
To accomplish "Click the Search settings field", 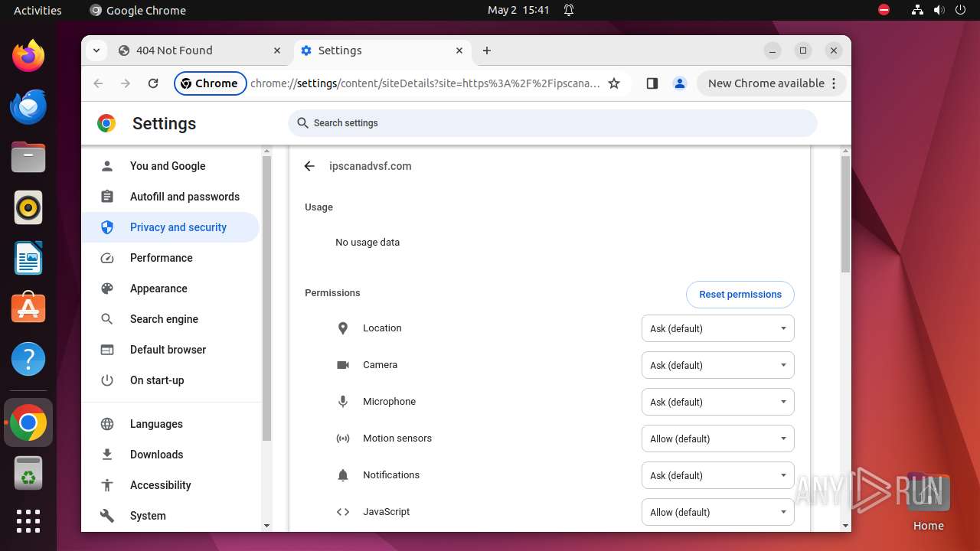I will [553, 123].
